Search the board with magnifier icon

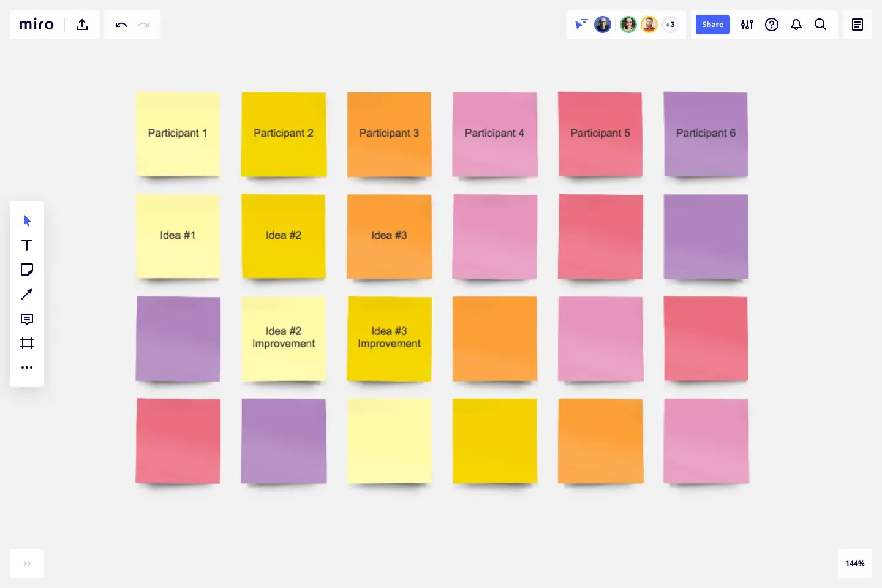coord(821,24)
